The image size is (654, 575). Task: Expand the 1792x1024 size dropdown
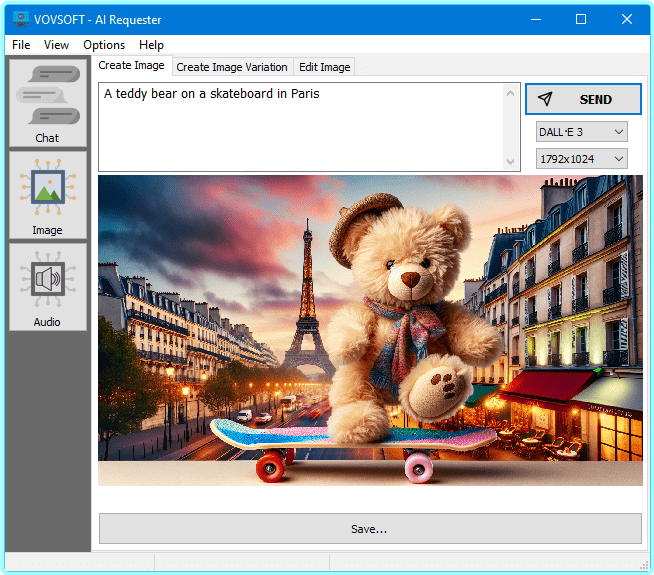pyautogui.click(x=581, y=159)
